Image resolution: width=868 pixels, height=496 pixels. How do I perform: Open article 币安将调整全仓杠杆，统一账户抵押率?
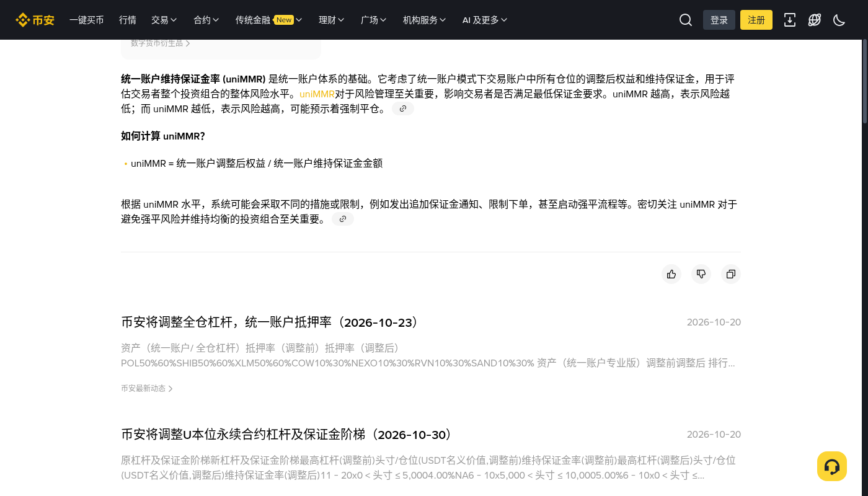click(270, 322)
